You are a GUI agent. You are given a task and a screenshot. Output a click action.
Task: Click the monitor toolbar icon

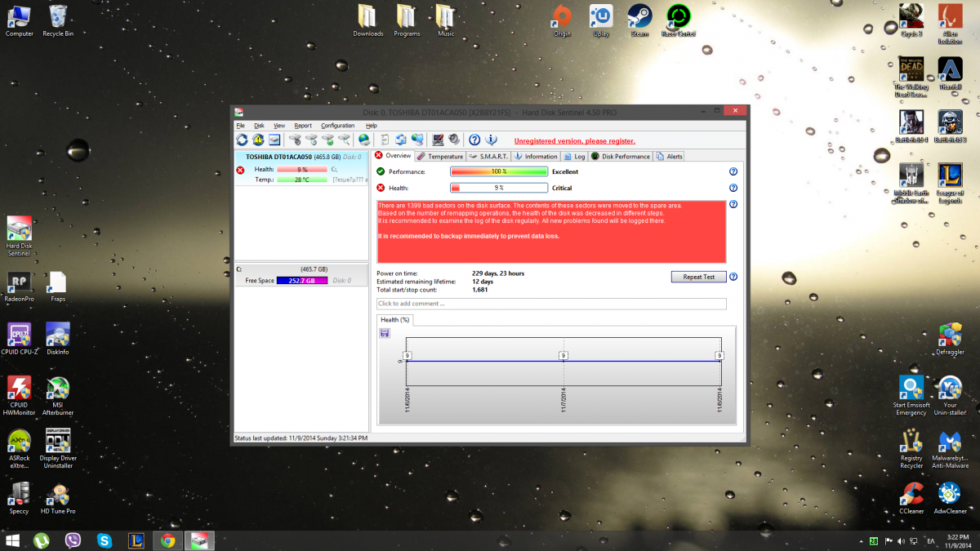438,140
